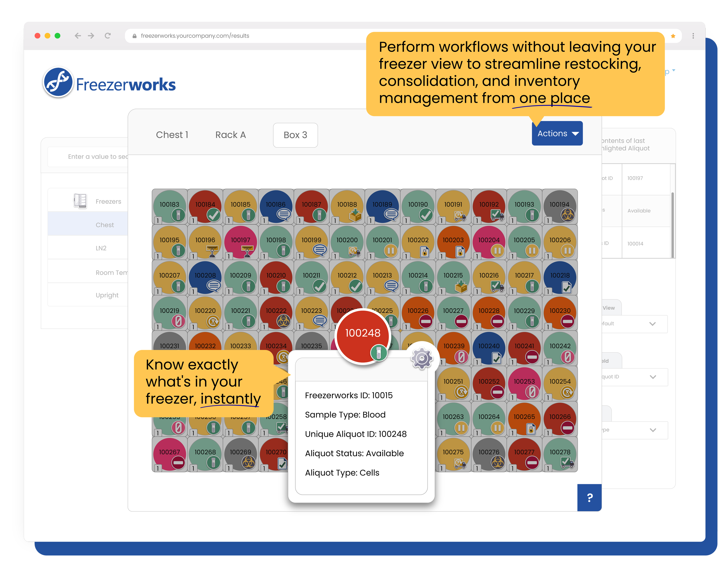Click the comment icon on aliquot 100186

[x=284, y=214]
